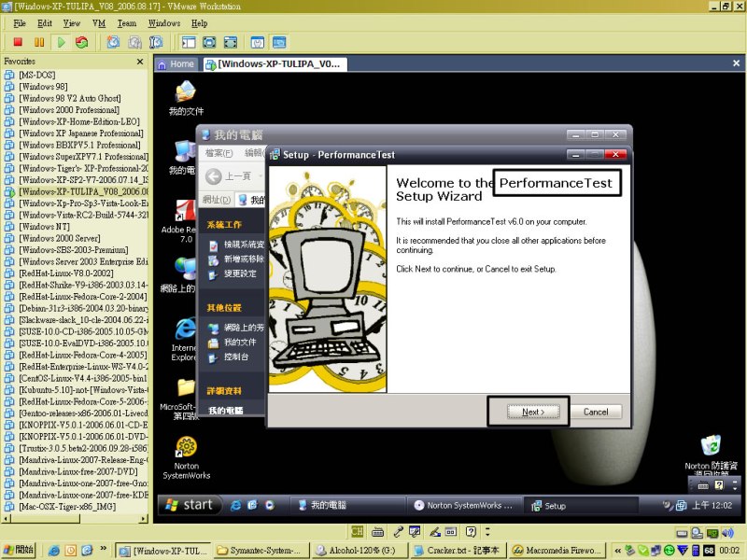The width and height of the screenshot is (747, 560).
Task: Open the Team menu
Action: (126, 23)
